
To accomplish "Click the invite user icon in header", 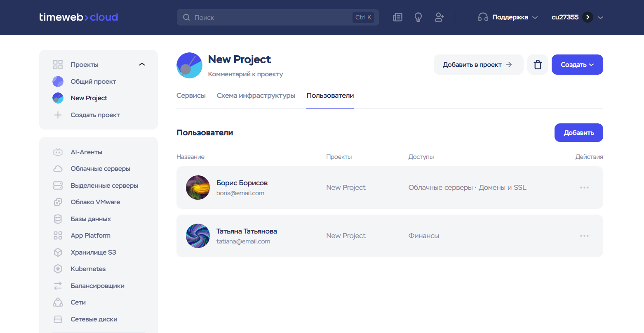I will tap(439, 17).
